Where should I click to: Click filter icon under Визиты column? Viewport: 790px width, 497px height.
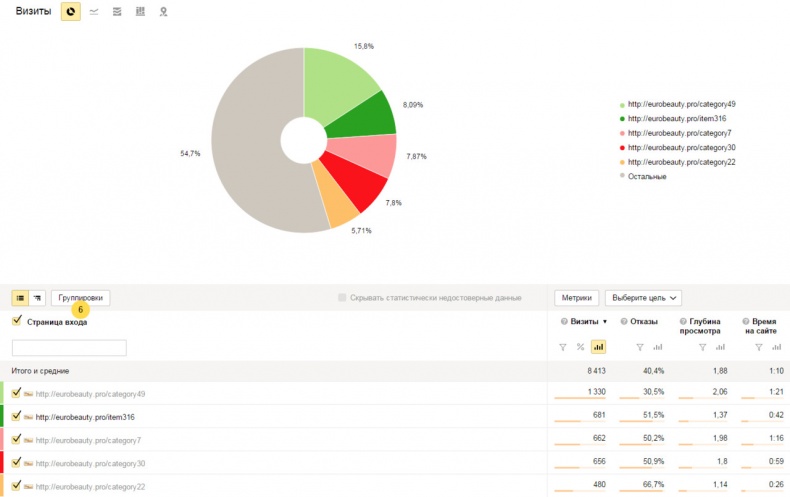(562, 347)
